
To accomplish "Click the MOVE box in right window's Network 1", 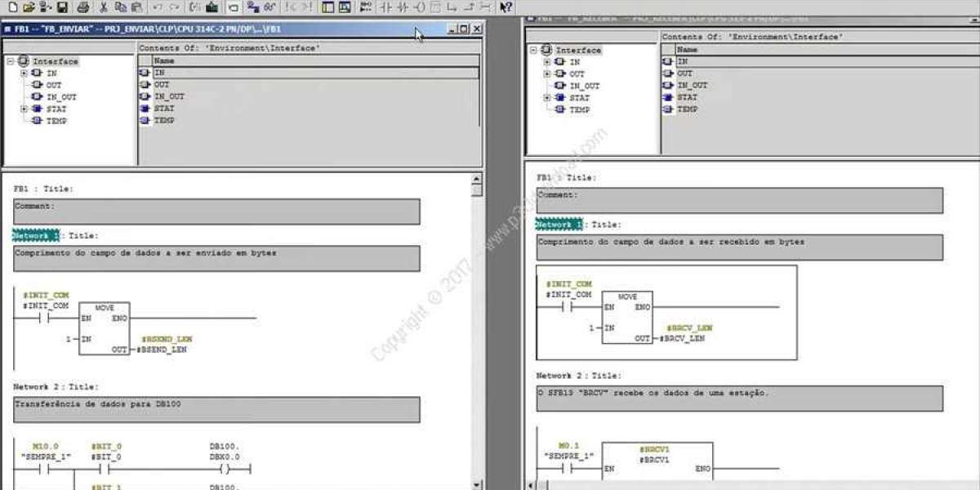I will [627, 318].
